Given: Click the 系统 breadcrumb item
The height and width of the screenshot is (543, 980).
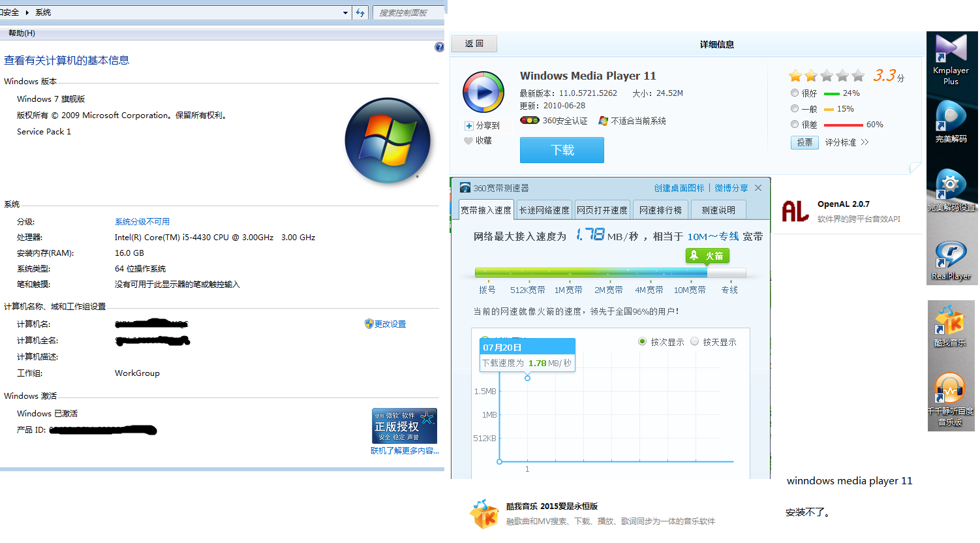Looking at the screenshot, I should pos(43,12).
